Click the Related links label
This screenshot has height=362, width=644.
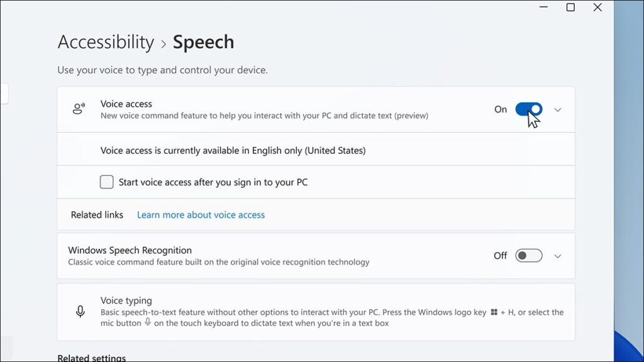(x=97, y=215)
